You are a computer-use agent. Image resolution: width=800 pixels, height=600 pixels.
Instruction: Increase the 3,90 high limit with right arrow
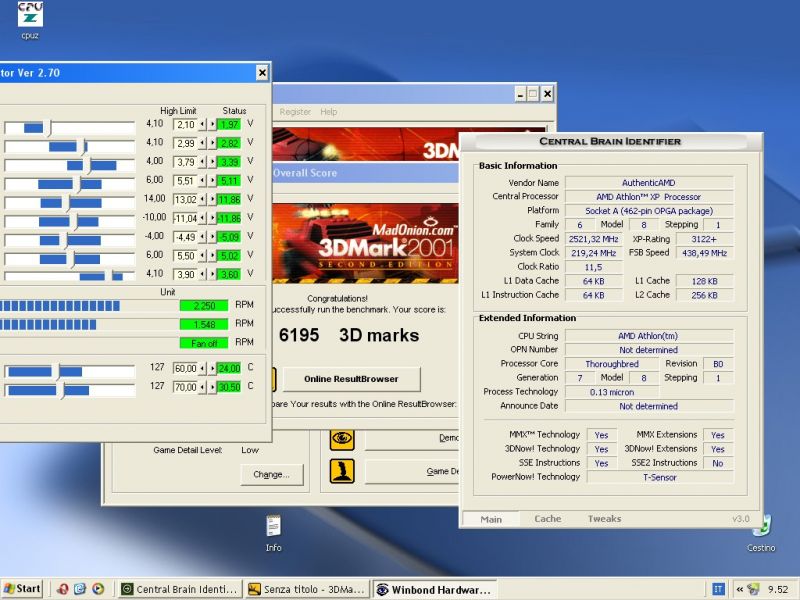pos(212,274)
